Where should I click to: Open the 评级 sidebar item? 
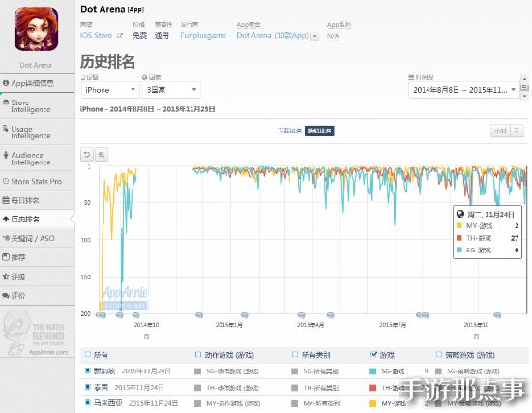37,277
